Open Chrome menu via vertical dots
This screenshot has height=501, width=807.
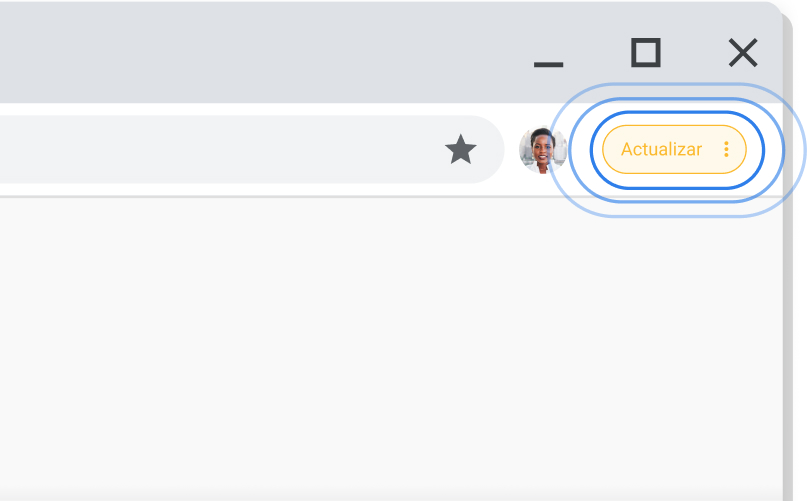726,149
